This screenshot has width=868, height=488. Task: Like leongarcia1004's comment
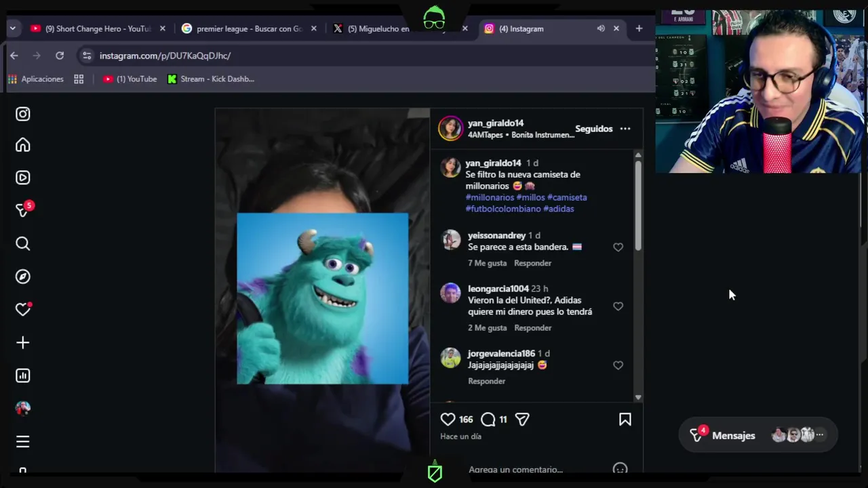(618, 306)
